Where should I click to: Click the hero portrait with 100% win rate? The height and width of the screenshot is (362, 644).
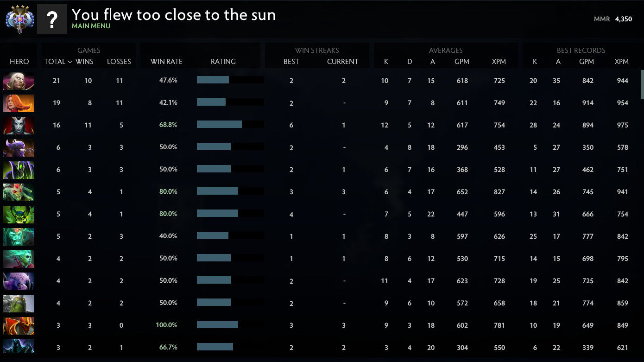tap(19, 325)
